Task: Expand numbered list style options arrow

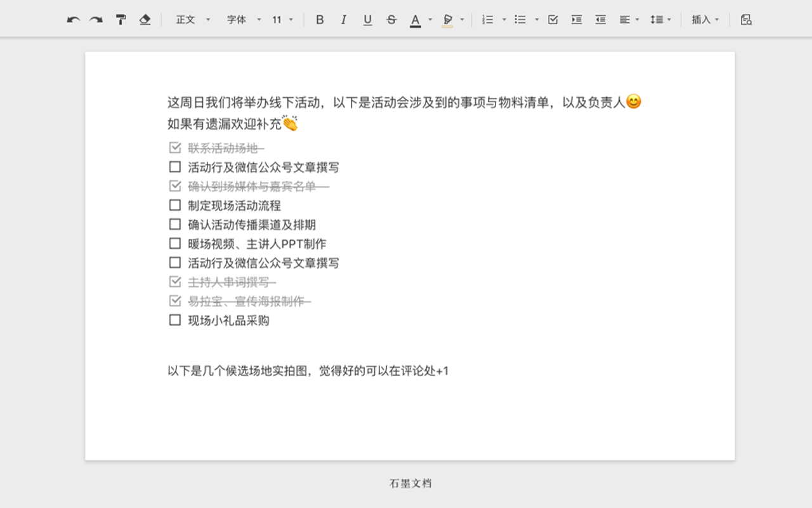Action: click(504, 20)
